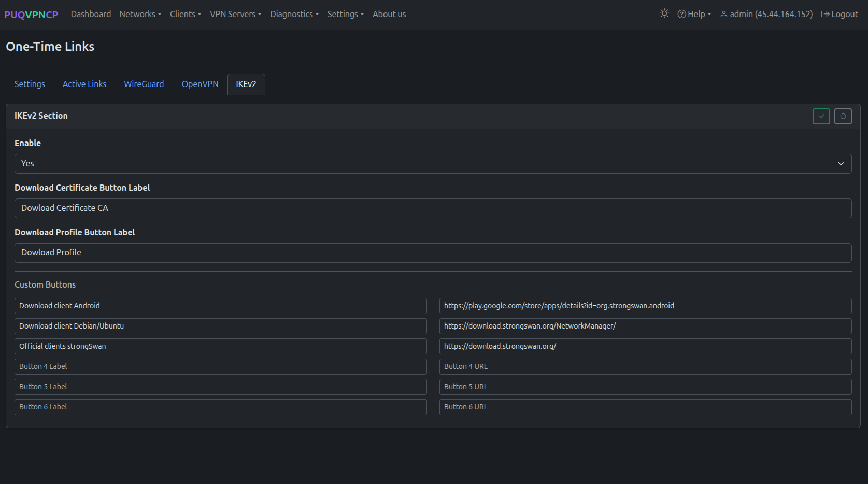Log out using the Logout link
868x484 pixels.
tap(839, 14)
